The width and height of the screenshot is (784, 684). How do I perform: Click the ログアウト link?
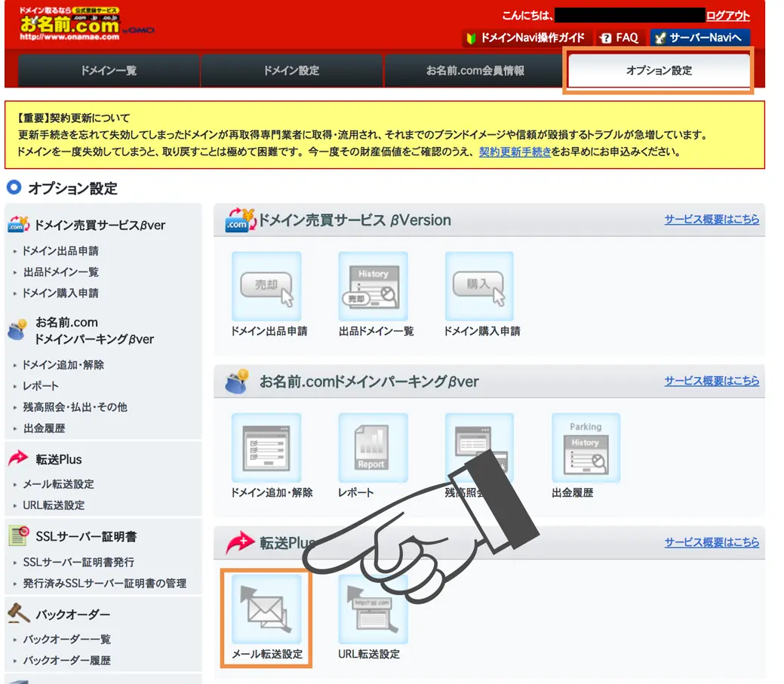(727, 16)
